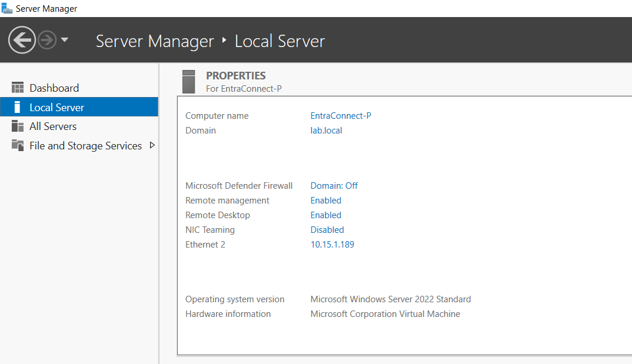Click Server Manager in the breadcrumb
Viewport: 632px width, 364px height.
155,41
